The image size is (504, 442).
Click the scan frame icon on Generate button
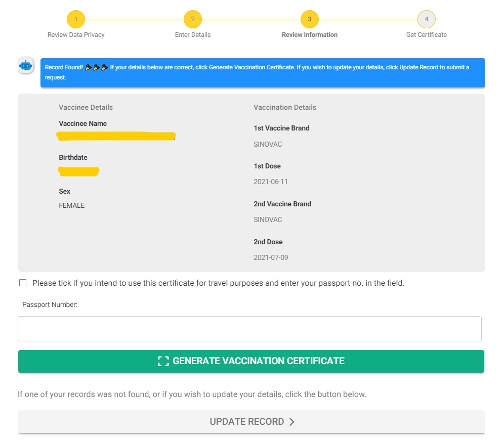(x=163, y=361)
